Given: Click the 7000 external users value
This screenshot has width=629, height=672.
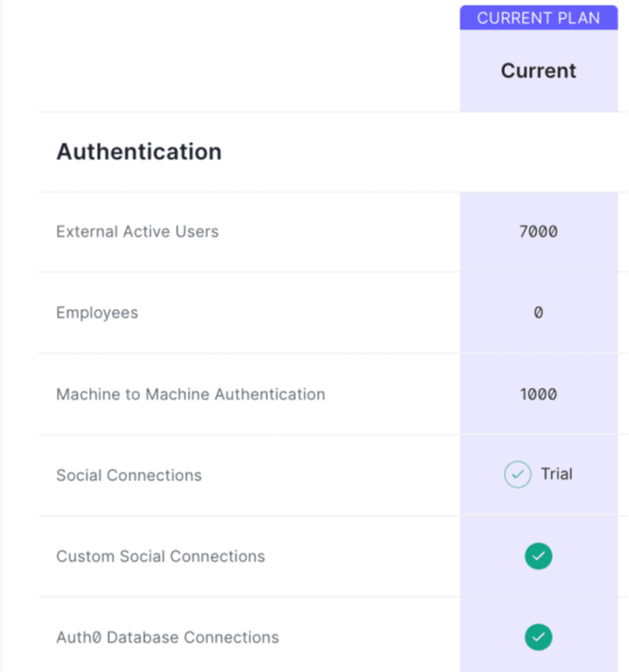Looking at the screenshot, I should tap(538, 231).
